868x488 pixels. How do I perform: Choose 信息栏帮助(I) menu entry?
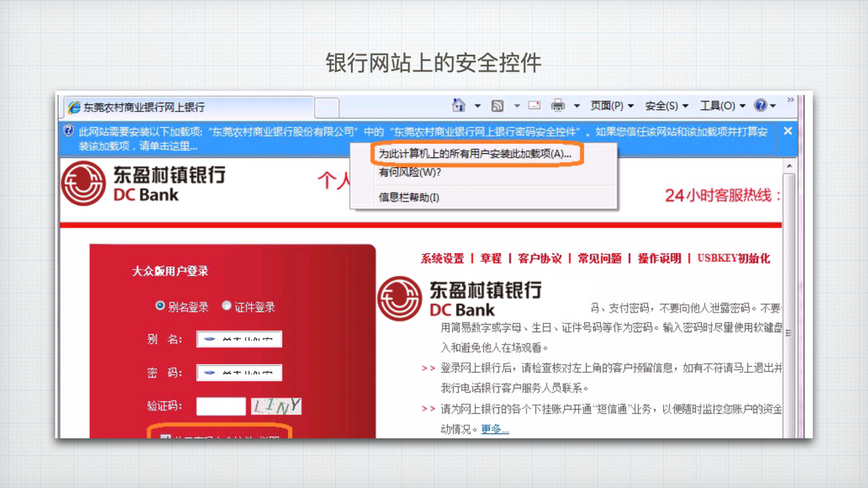[x=409, y=197]
